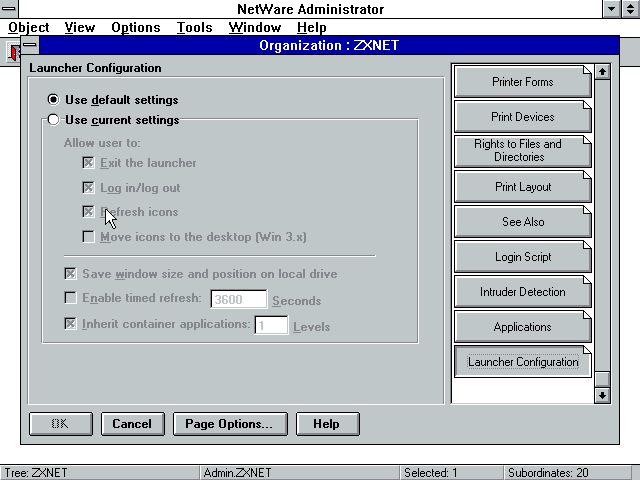Viewport: 640px width, 480px height.
Task: Open the Print Layout page
Action: (x=522, y=187)
